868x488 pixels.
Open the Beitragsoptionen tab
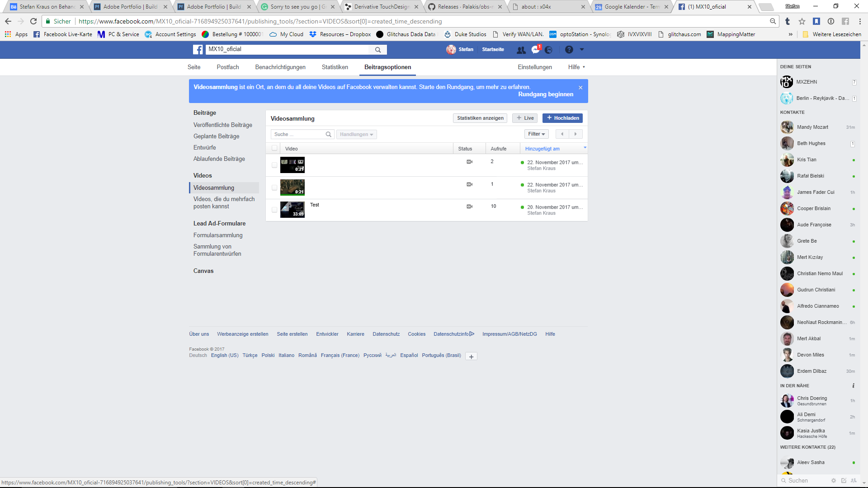pyautogui.click(x=388, y=67)
